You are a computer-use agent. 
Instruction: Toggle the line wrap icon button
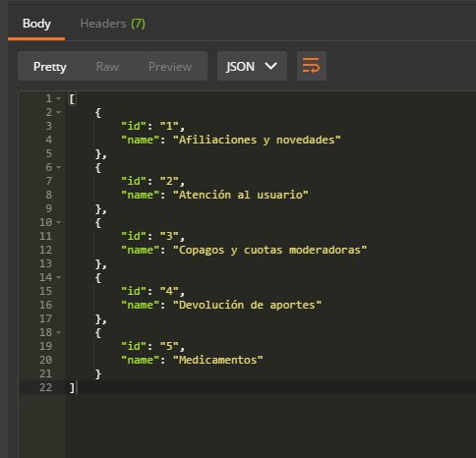312,66
